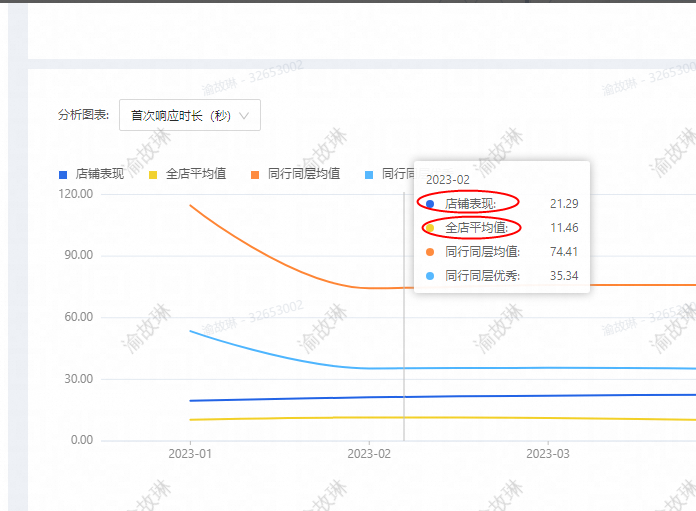696x511 pixels.
Task: Click the tooltip value 74.41
Action: (x=564, y=252)
